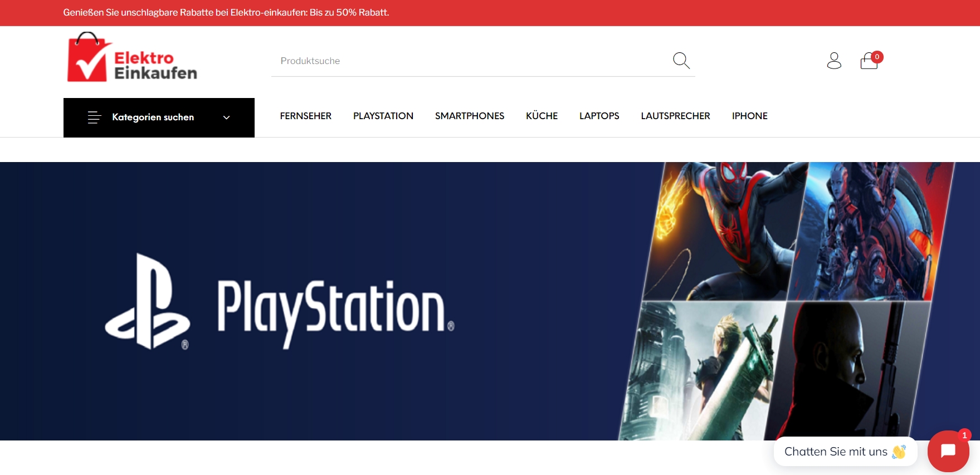Go to the Fernseher category
This screenshot has height=475, width=980.
[305, 116]
